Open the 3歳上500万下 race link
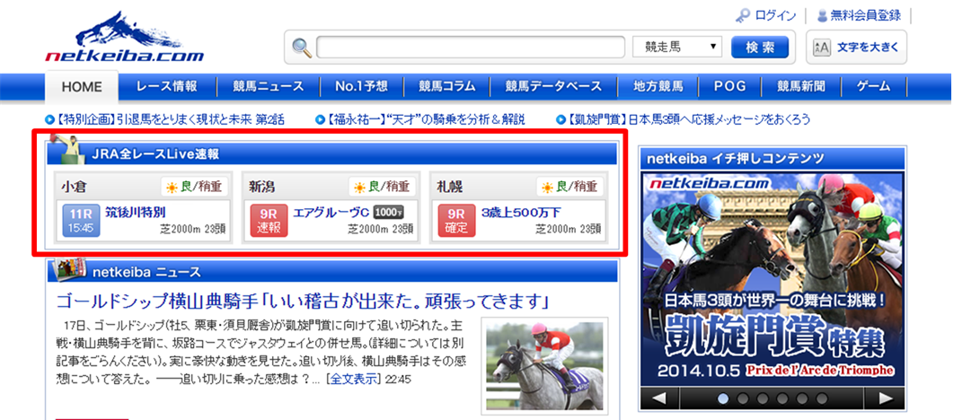This screenshot has width=980, height=420. pos(521,212)
